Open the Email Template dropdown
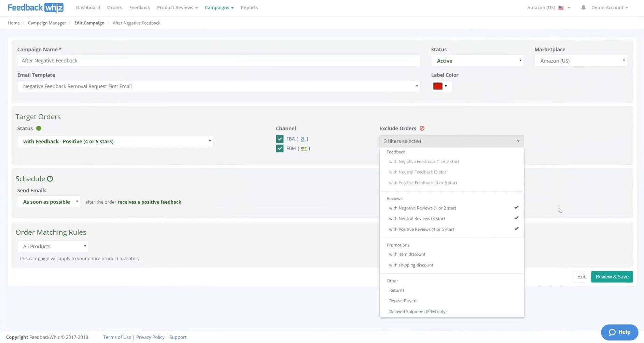644x343 pixels. [x=219, y=86]
